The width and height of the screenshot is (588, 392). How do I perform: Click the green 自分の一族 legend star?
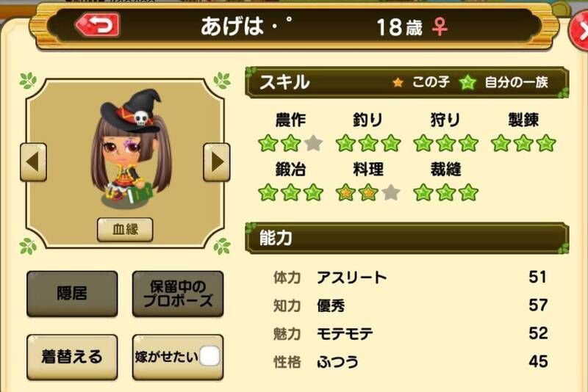467,82
